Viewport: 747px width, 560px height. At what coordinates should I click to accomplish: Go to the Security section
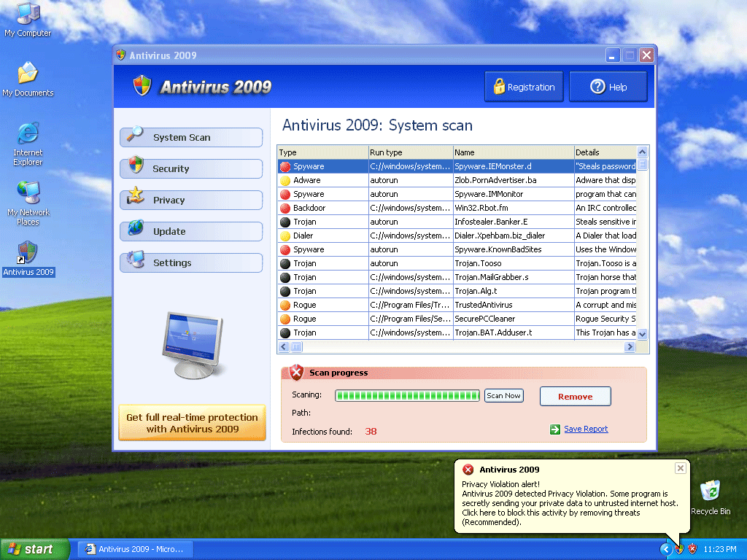(x=191, y=168)
